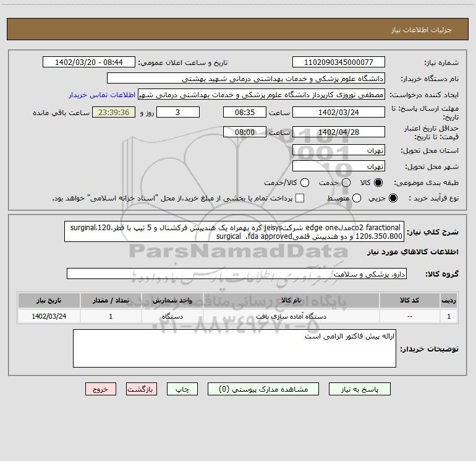Click delivery province تهران field
Image resolution: width=476 pixels, height=461 pixels.
click(339, 150)
